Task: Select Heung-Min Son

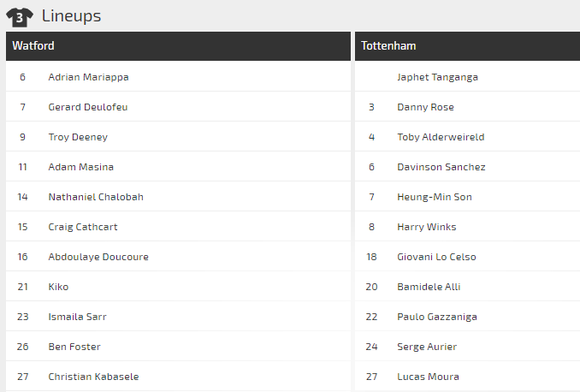Action: [x=435, y=197]
